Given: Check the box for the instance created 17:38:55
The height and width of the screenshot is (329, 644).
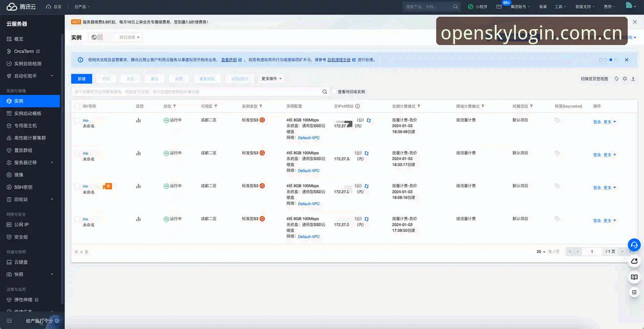Looking at the screenshot, I should pos(77,219).
